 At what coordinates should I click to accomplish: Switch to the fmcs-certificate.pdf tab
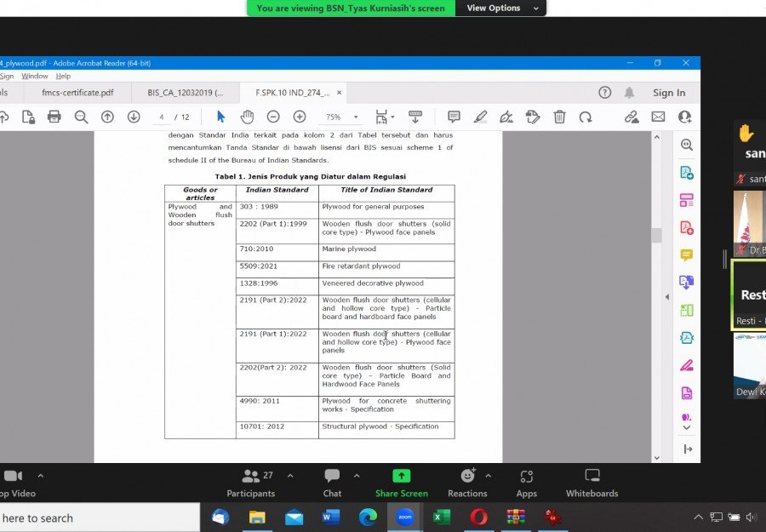tap(78, 93)
